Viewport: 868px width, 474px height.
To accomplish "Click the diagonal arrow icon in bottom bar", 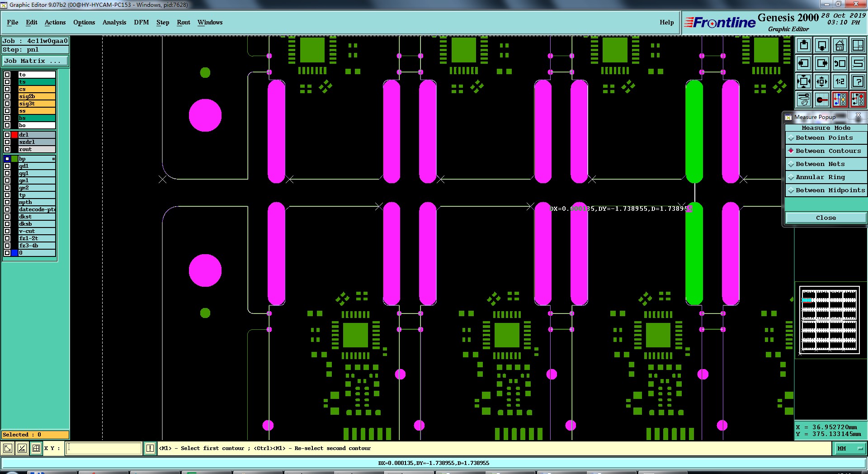I will click(8, 448).
